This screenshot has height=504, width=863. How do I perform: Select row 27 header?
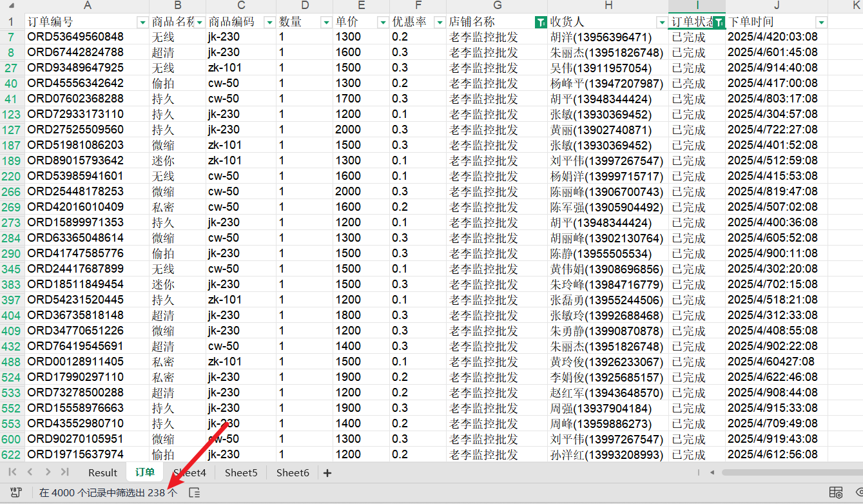tap(12, 68)
